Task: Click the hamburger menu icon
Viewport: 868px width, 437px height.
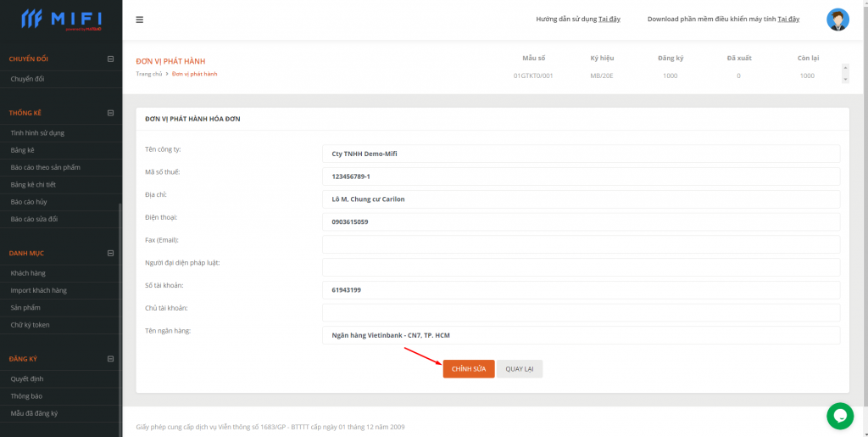Action: tap(140, 20)
